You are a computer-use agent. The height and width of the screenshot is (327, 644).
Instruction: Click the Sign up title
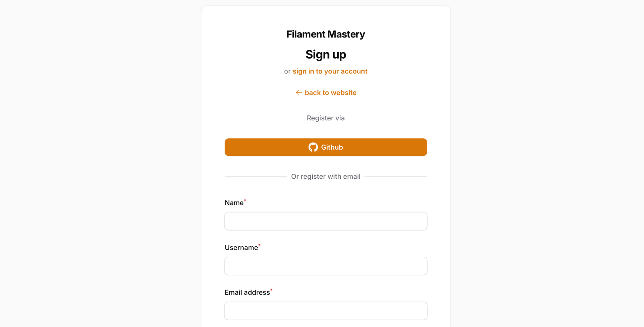(326, 54)
